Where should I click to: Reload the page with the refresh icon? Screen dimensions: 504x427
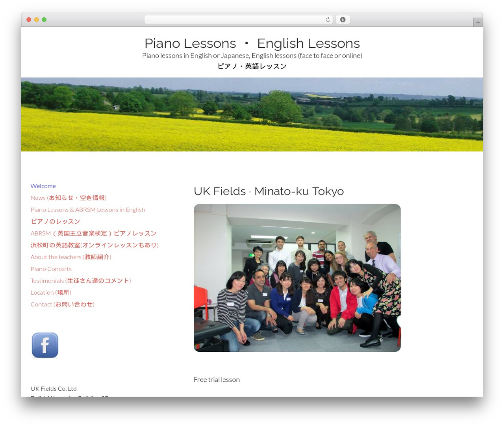point(328,20)
